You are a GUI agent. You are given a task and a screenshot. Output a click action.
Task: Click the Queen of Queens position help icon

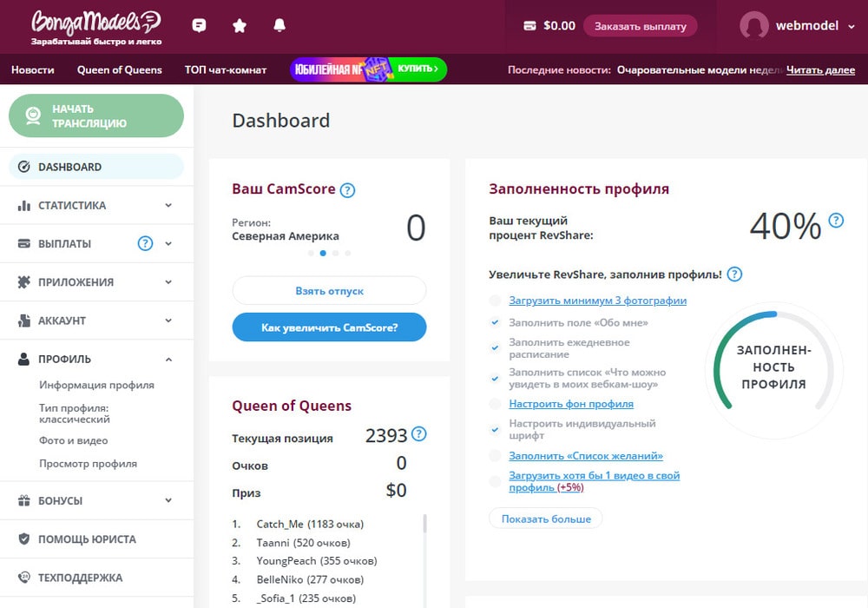tap(419, 434)
